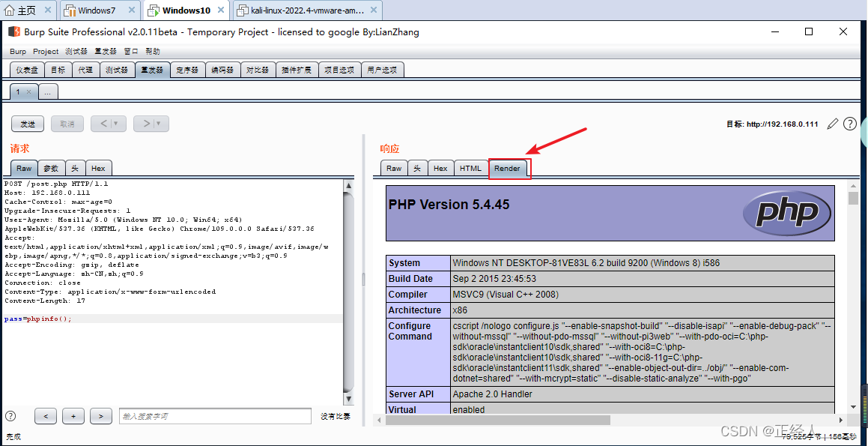Click the Build Date row label
This screenshot has height=446, width=868.
pos(410,279)
